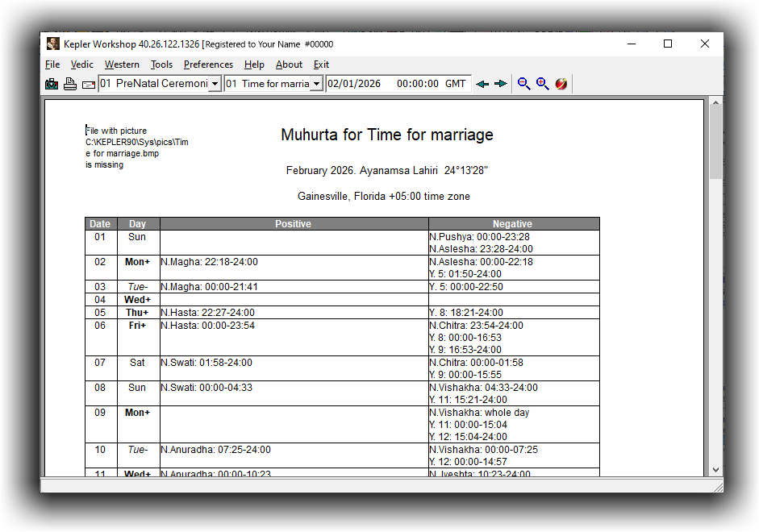This screenshot has height=532, width=759.
Task: Expand the PreNatal Ceremonies category dropdown
Action: click(214, 84)
